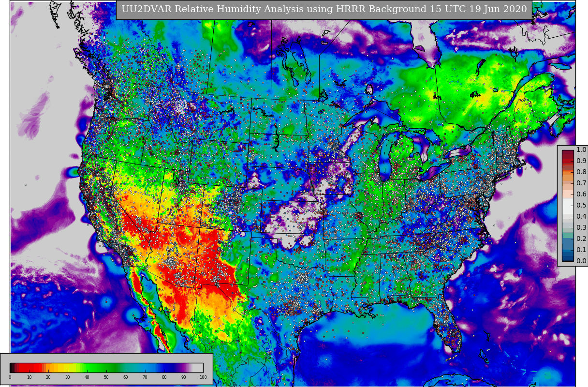Viewport: 588px width, 387px height.
Task: Click the UU2DVAR Relative Humidity Analysis title
Action: 324,9
